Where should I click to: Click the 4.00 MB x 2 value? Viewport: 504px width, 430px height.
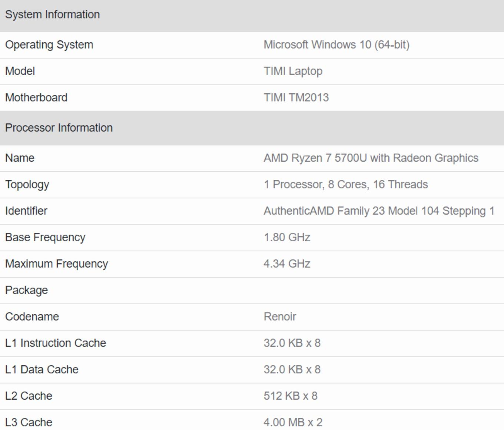click(293, 422)
